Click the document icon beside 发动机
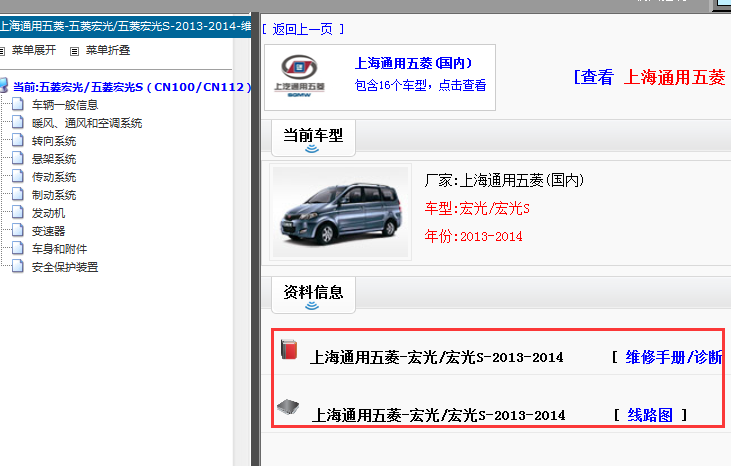The image size is (731, 466). [18, 212]
